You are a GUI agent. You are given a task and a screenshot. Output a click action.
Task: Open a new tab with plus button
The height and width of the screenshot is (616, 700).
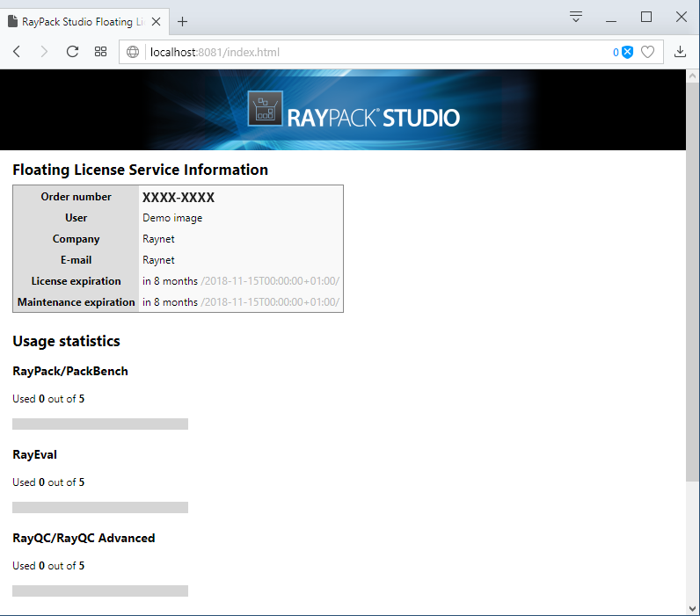(182, 21)
